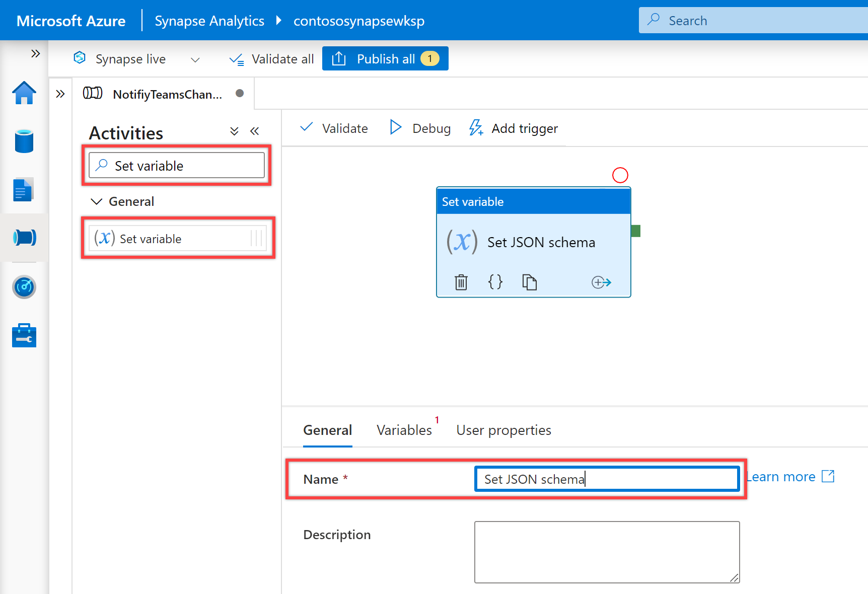
Task: Open the Manage hub toolbox icon
Action: (x=24, y=335)
